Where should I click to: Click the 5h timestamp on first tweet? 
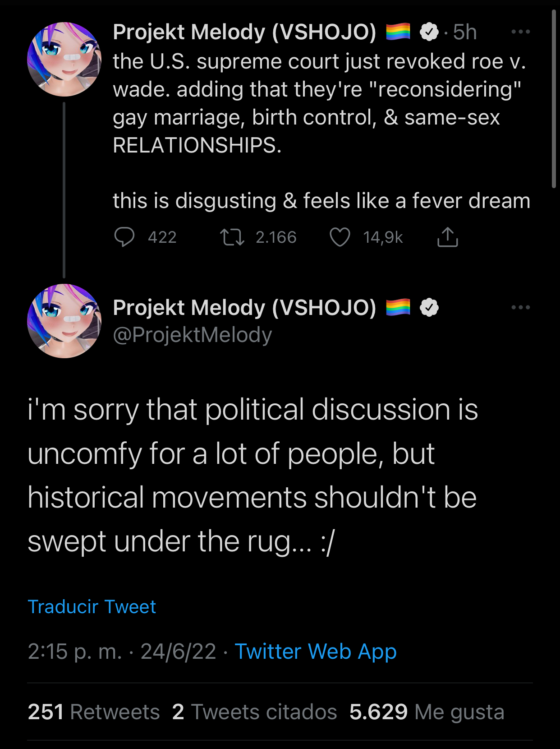(465, 32)
